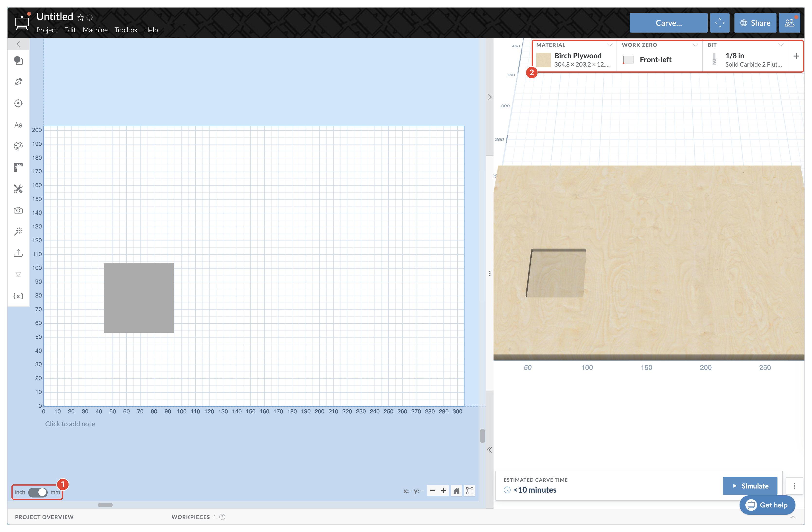Open the crossed tools apps icon

pos(18,189)
